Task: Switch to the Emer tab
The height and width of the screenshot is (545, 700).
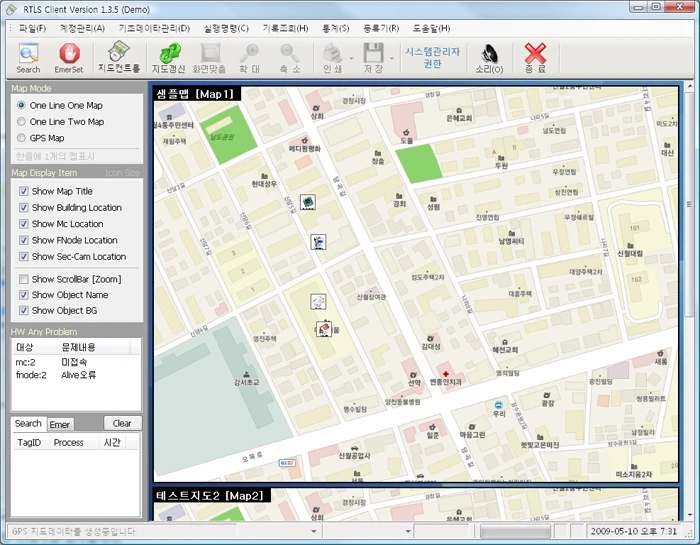Action: 59,424
